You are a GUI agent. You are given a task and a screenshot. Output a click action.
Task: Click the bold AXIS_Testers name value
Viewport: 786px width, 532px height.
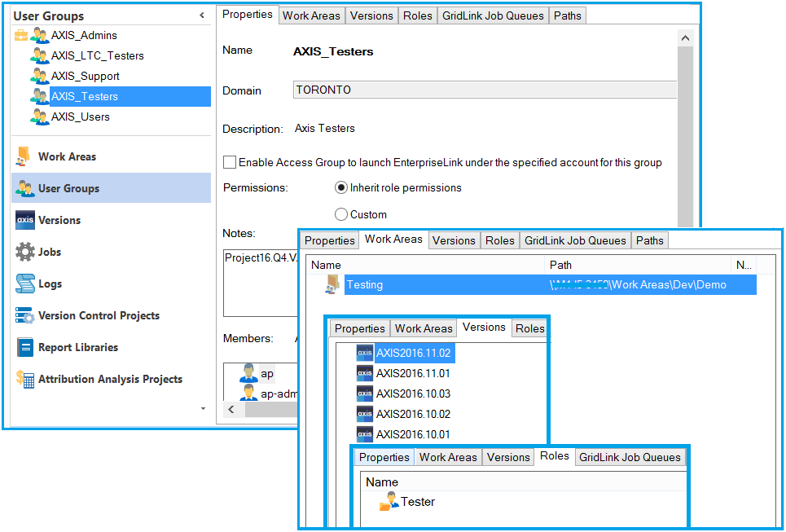(x=333, y=51)
